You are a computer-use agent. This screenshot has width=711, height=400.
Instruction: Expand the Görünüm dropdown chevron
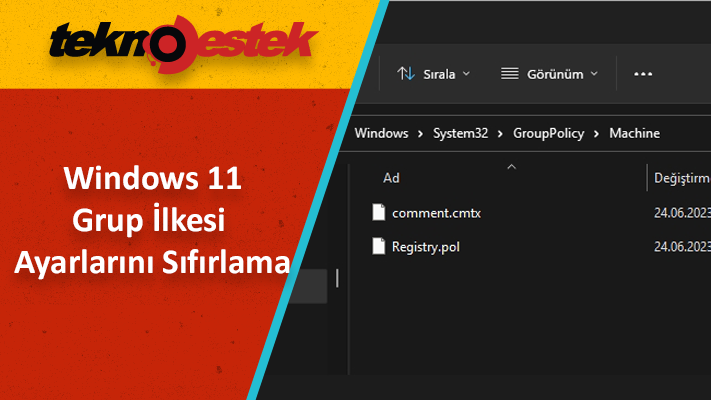point(594,73)
